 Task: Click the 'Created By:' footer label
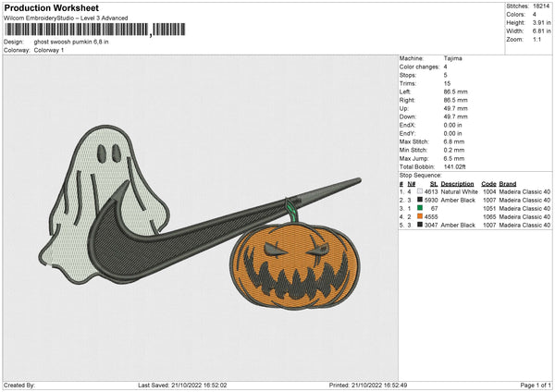pyautogui.click(x=19, y=385)
